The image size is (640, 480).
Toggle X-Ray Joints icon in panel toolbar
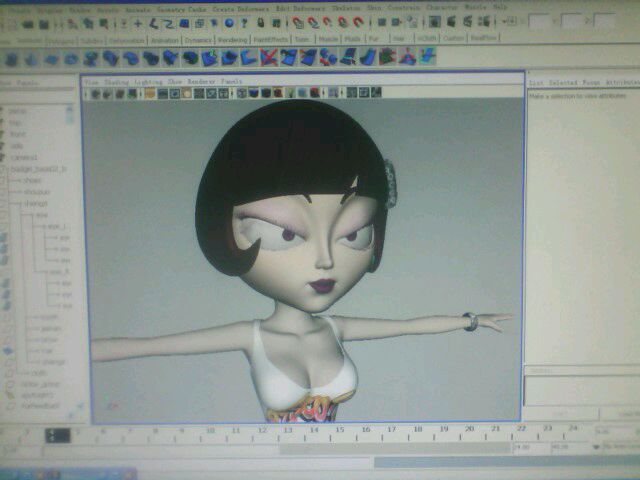coord(376,93)
